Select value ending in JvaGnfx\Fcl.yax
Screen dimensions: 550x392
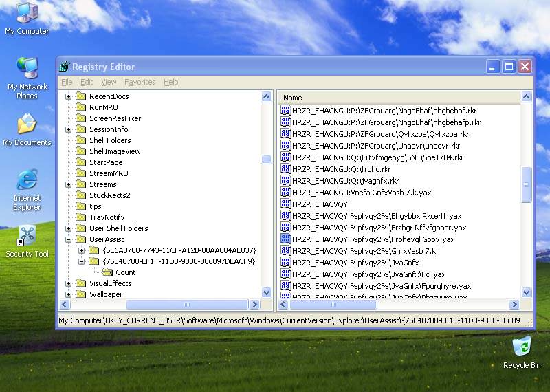369,274
